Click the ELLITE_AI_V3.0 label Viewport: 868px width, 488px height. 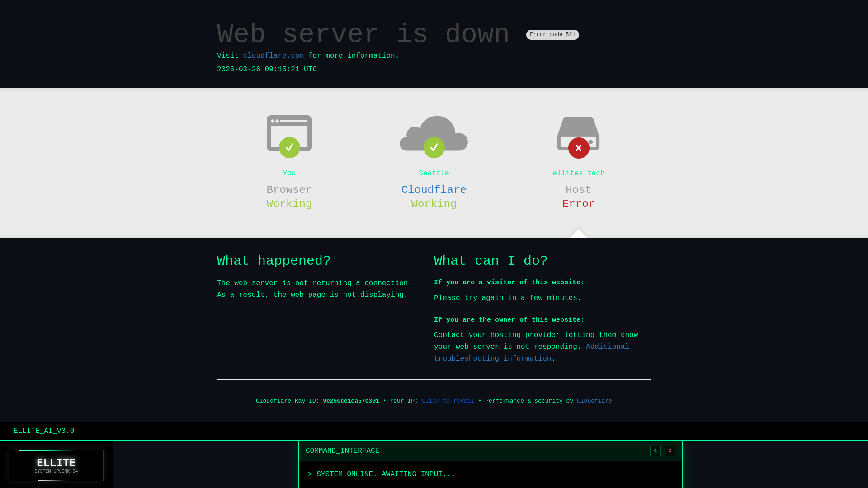44,431
